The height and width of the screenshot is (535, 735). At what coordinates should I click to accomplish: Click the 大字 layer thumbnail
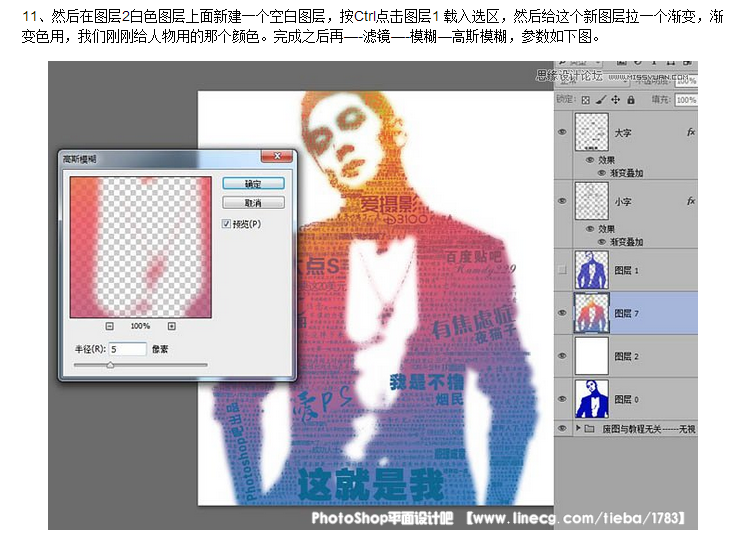pos(592,132)
